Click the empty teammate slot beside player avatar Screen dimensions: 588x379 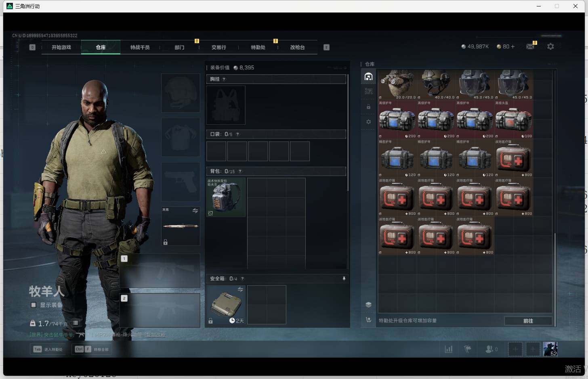pos(533,349)
